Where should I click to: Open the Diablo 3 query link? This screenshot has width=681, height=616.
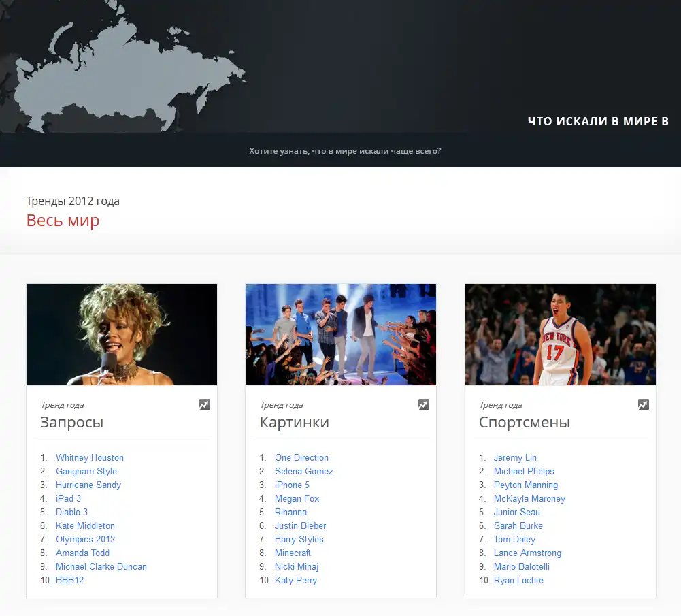pos(71,512)
